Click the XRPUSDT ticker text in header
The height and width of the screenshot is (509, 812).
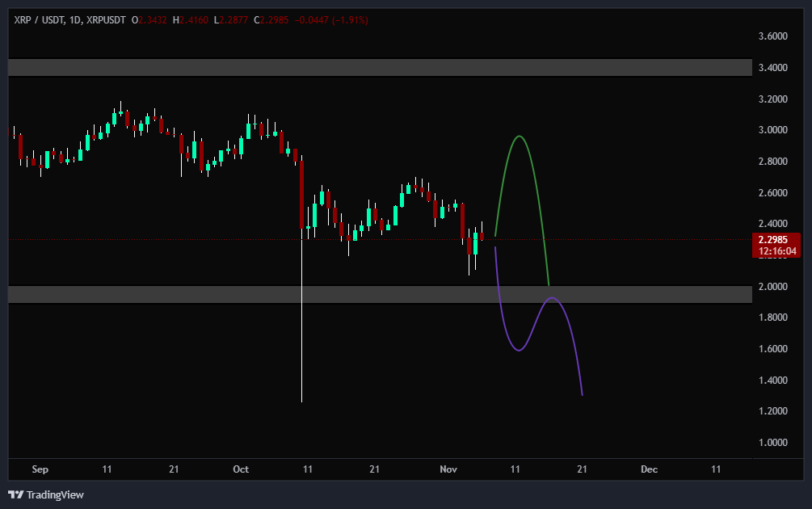(107, 19)
